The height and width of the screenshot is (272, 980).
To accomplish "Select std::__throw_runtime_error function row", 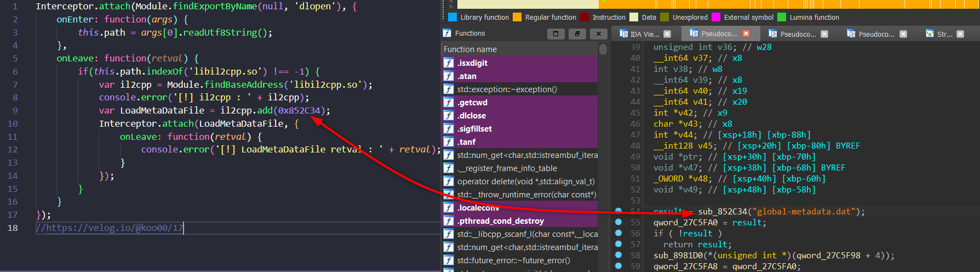I will (520, 194).
